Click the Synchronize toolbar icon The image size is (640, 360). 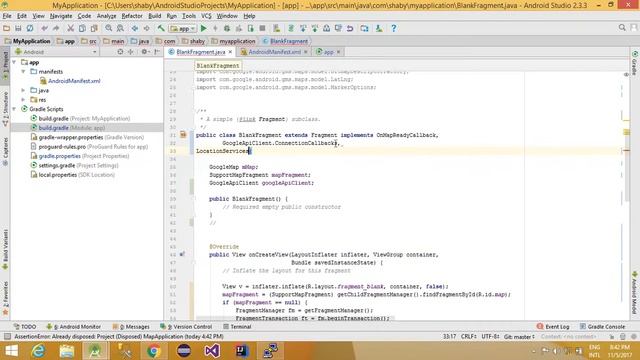30,28
